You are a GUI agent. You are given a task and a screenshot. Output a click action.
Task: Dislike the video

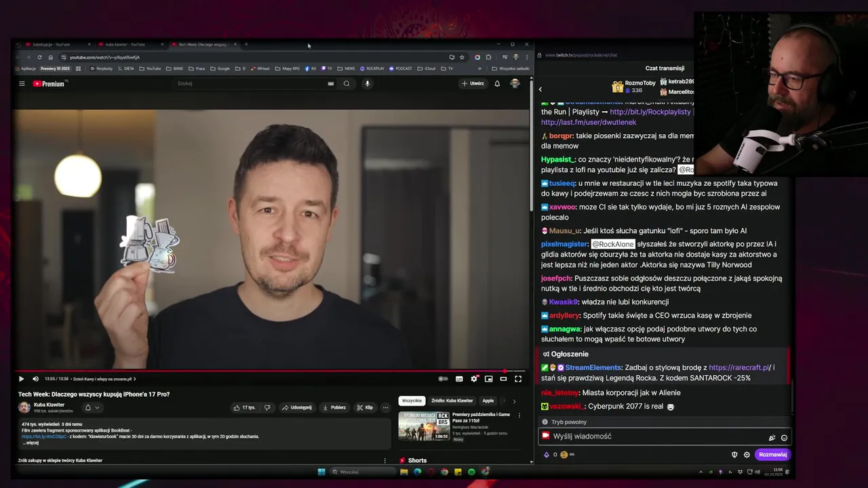[267, 407]
